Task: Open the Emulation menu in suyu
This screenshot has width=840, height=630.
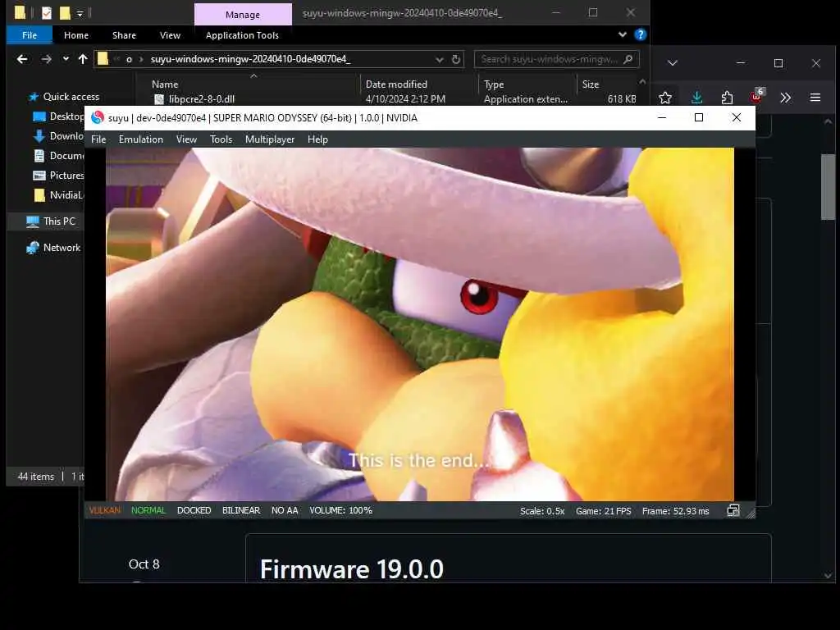Action: click(x=141, y=139)
